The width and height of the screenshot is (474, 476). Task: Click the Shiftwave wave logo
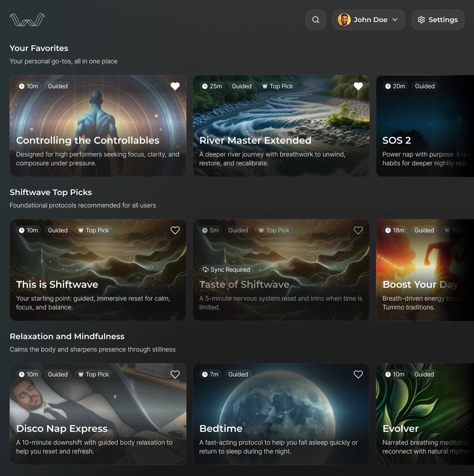coord(27,20)
